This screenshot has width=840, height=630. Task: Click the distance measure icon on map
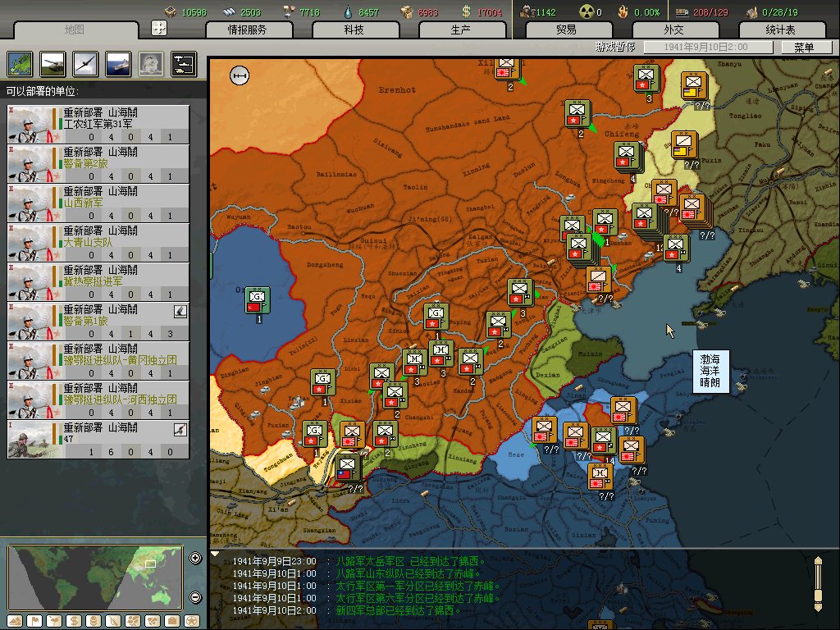coord(240,75)
